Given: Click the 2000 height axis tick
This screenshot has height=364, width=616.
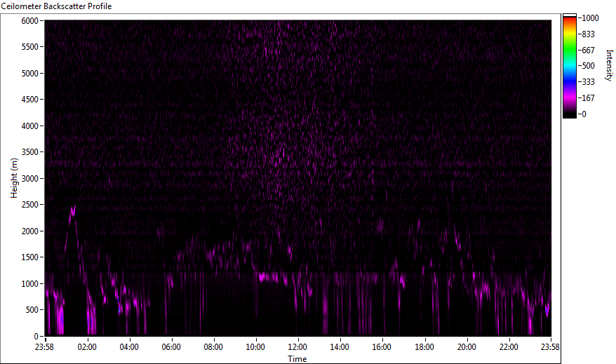Looking at the screenshot, I should tap(30, 231).
